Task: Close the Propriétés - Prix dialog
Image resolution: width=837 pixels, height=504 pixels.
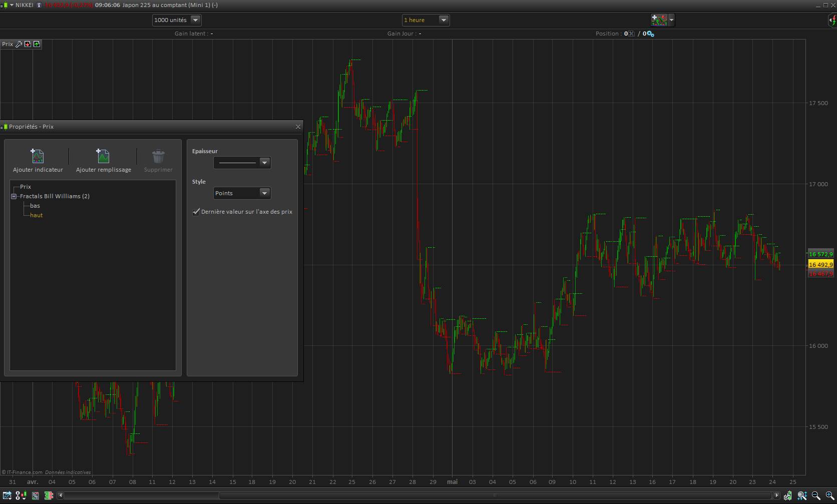Action: 298,127
